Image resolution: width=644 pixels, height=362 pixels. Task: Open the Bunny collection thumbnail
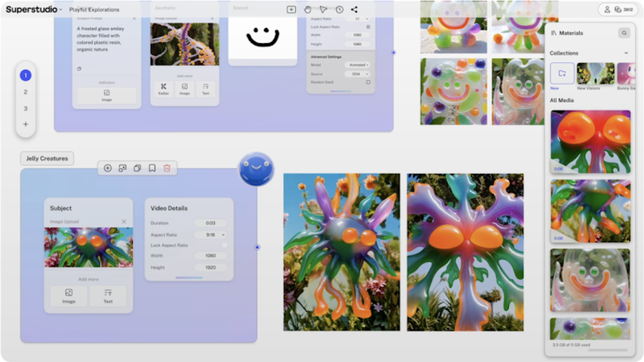626,73
